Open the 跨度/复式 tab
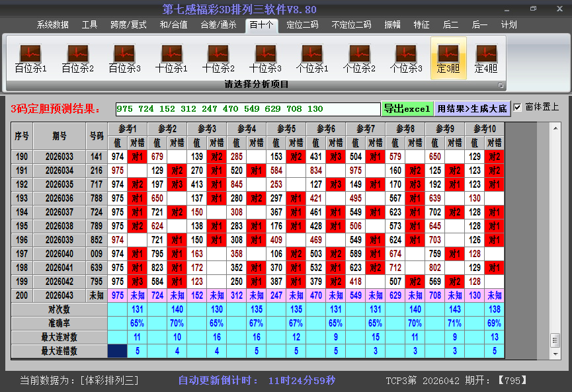572x392 pixels. [128, 25]
